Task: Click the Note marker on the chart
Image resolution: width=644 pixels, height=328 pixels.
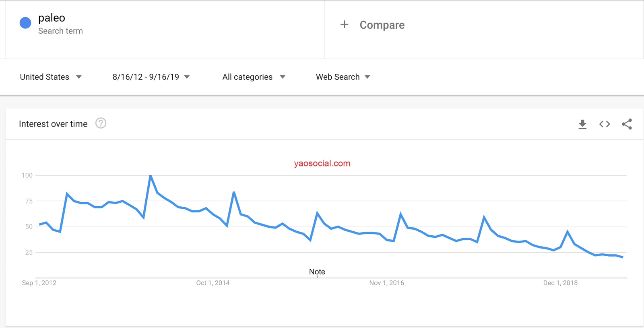Action: pos(317,272)
